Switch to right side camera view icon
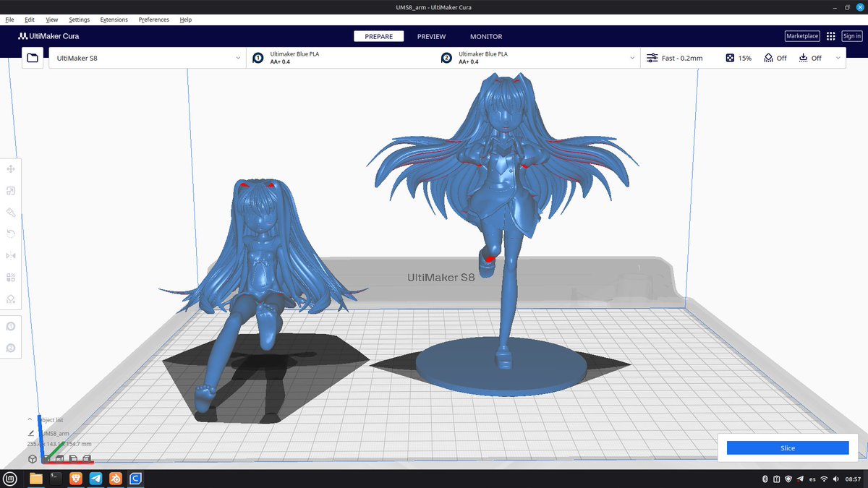 pyautogui.click(x=87, y=458)
